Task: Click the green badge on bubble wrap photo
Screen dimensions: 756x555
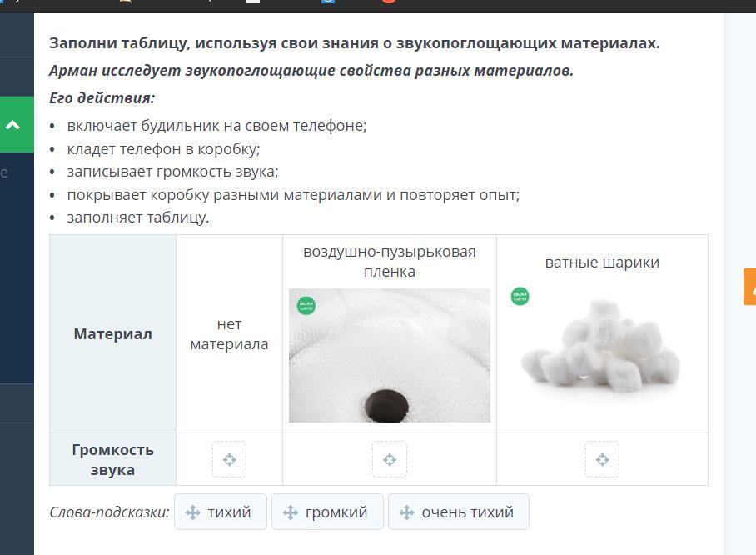Action: [x=306, y=306]
